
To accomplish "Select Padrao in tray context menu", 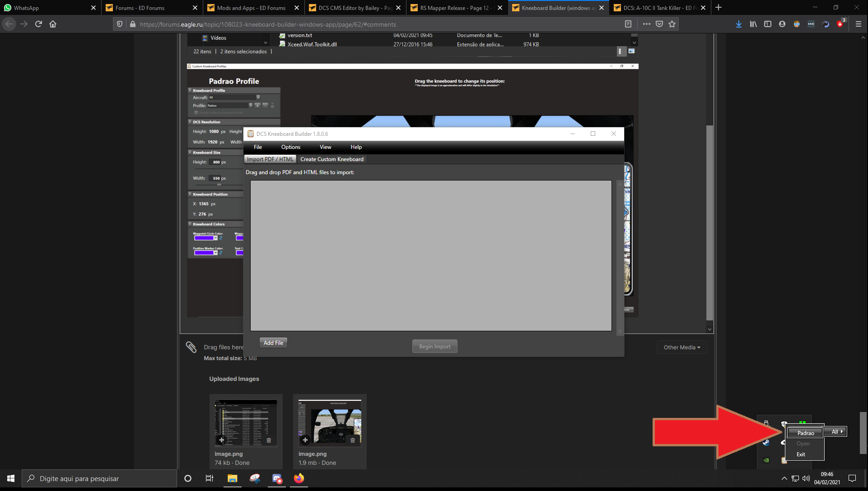I will coord(805,433).
